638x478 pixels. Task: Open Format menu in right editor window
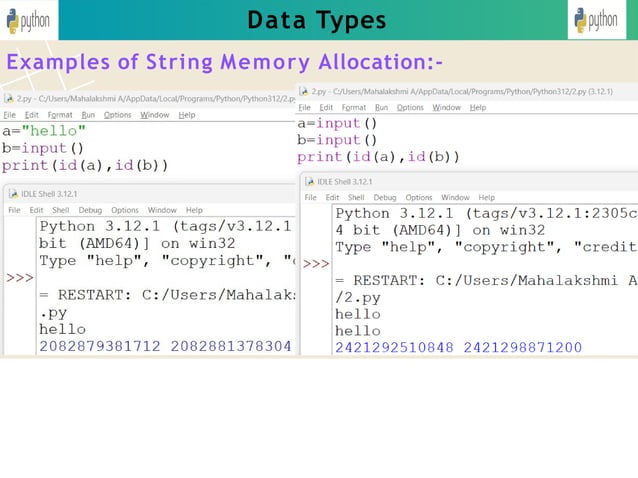(x=354, y=108)
